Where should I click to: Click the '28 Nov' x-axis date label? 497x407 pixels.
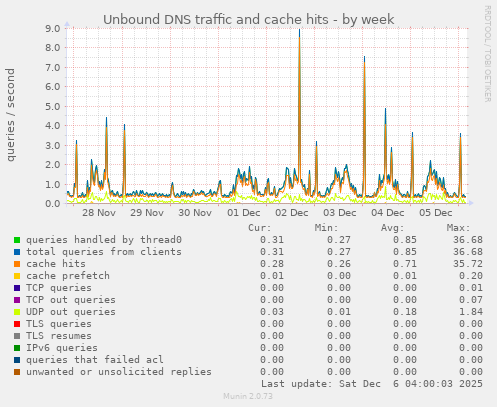click(99, 213)
